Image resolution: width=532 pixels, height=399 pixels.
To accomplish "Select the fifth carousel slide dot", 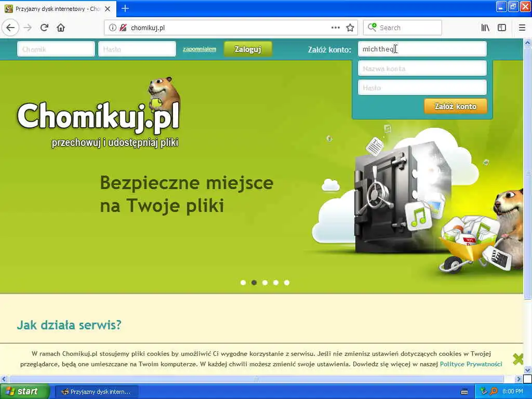I will pyautogui.click(x=287, y=283).
